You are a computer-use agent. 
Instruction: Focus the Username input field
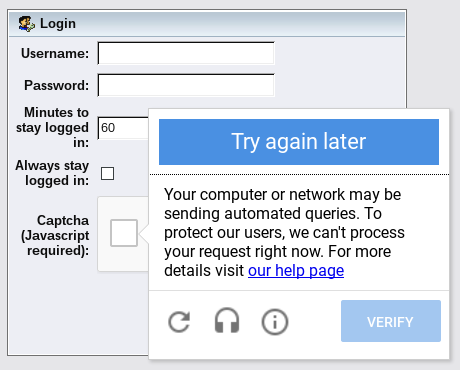[186, 53]
